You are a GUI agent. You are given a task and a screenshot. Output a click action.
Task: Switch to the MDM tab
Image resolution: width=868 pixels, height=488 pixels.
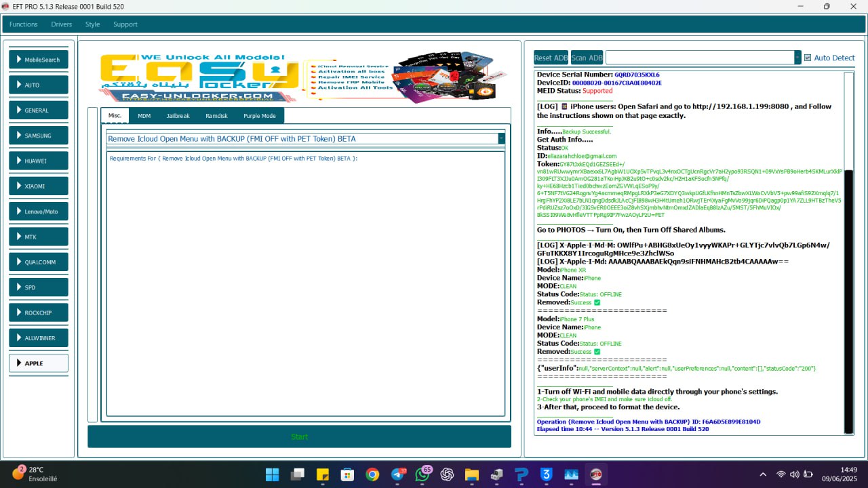(x=144, y=116)
